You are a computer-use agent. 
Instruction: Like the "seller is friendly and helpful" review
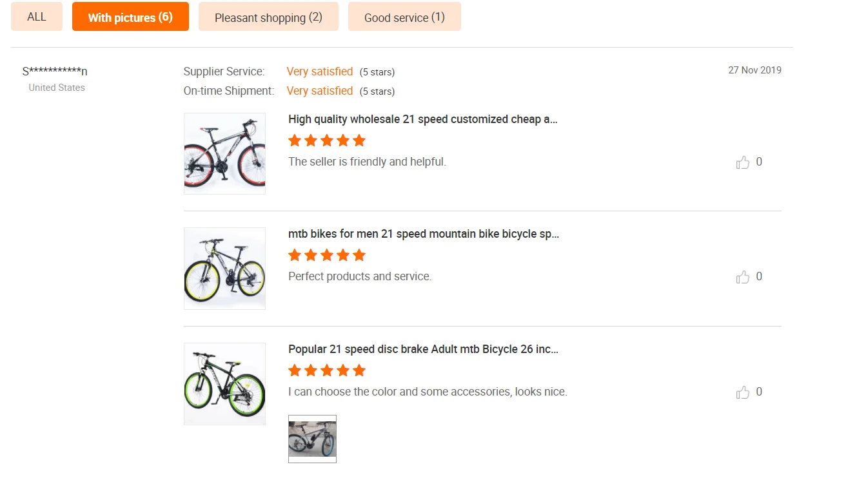(x=743, y=162)
